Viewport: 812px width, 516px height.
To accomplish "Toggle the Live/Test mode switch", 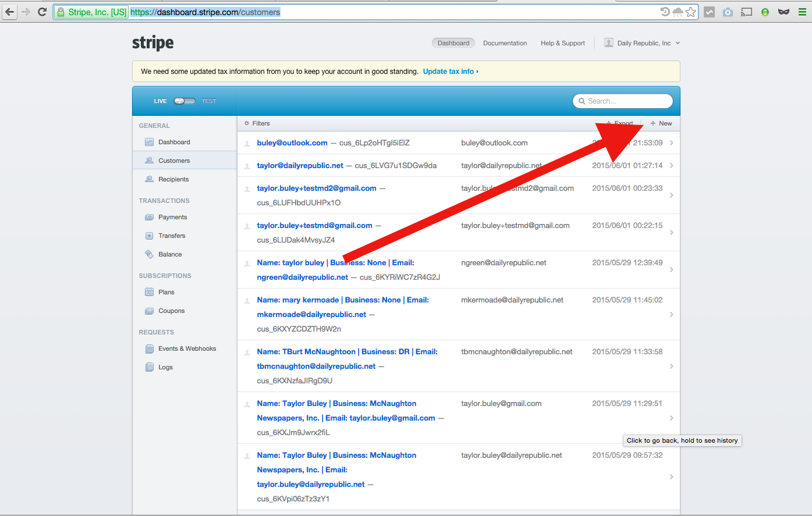I will [185, 101].
